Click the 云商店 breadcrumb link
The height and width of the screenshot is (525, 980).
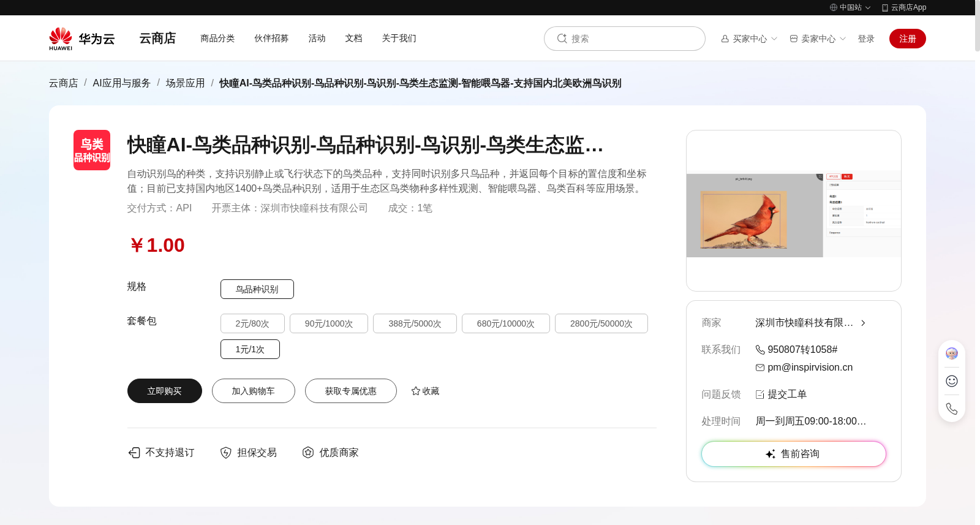click(64, 83)
